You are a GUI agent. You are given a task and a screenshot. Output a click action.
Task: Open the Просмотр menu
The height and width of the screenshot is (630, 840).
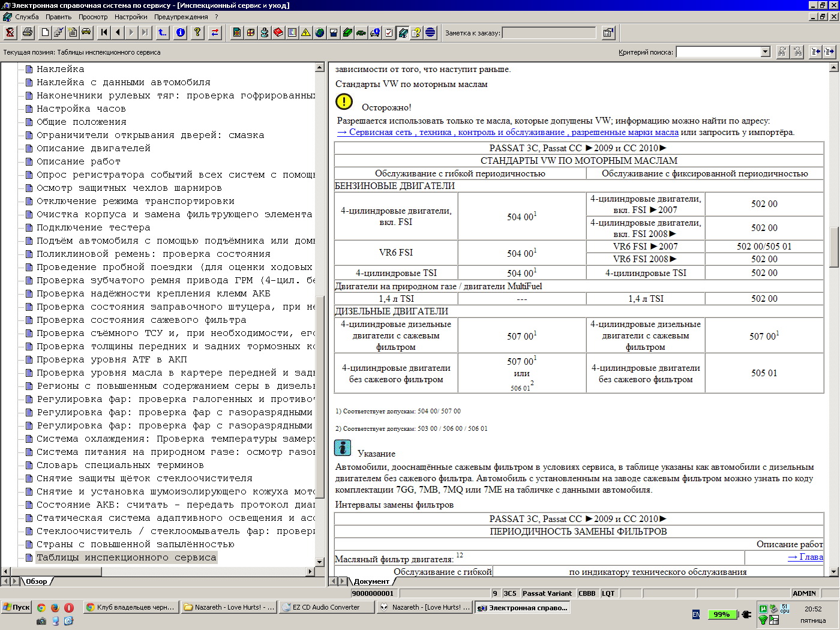93,17
